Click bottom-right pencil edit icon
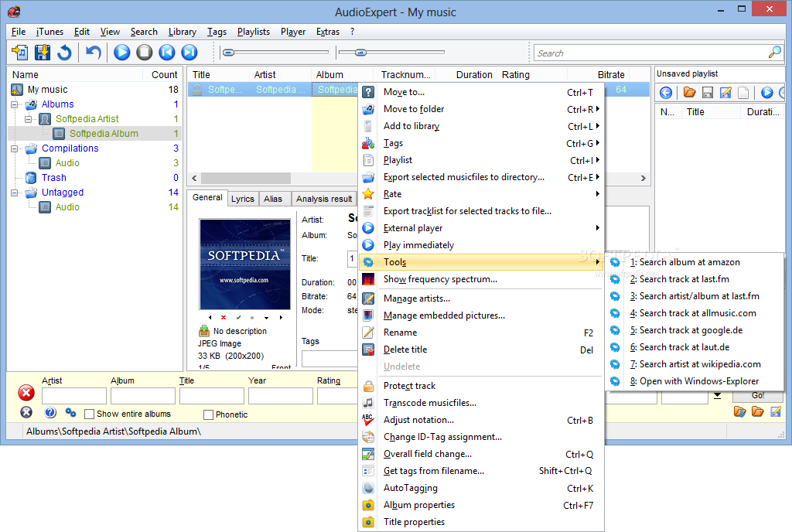The width and height of the screenshot is (792, 532). [x=776, y=411]
